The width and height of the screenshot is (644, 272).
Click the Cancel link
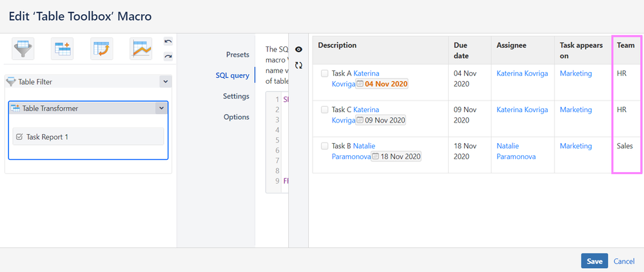(x=624, y=261)
